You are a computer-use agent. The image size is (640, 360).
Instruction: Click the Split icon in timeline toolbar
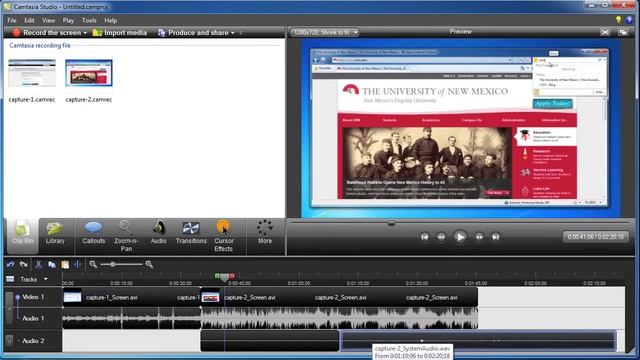[78, 264]
